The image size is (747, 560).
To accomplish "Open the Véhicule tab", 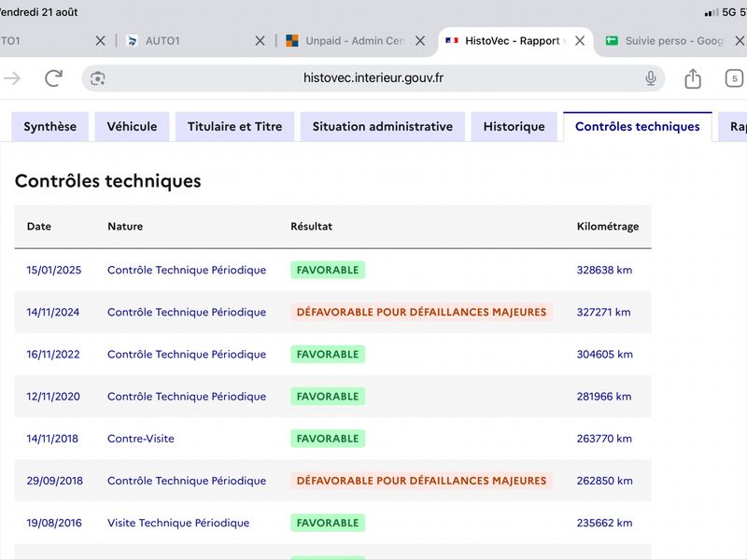I will (x=132, y=127).
